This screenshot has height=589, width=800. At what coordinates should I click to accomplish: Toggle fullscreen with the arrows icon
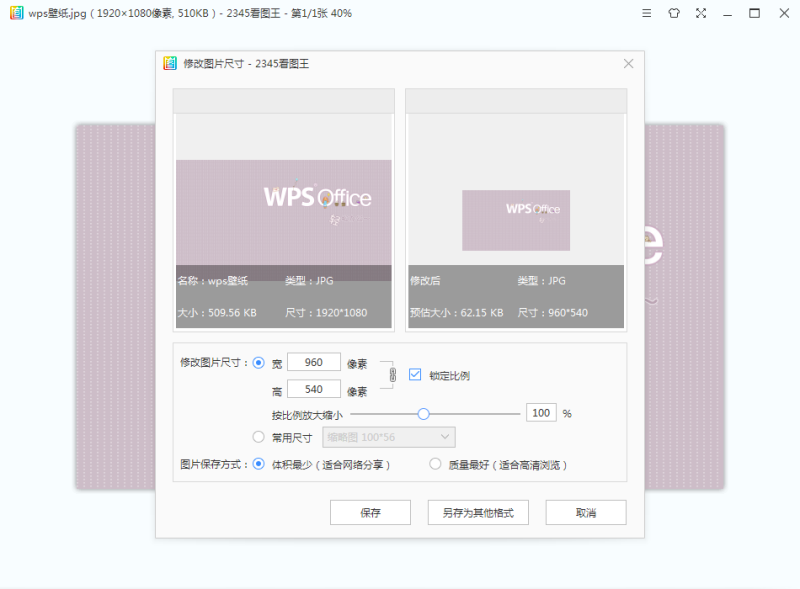pyautogui.click(x=701, y=13)
